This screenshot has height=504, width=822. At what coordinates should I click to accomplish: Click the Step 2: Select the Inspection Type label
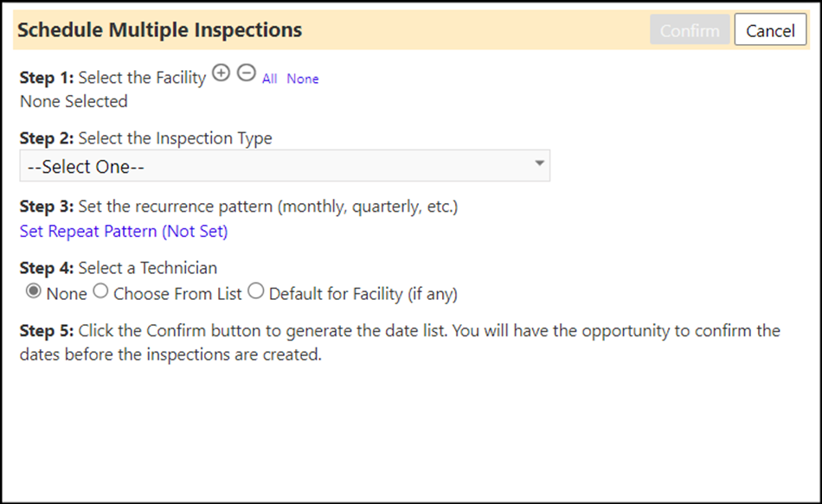pyautogui.click(x=145, y=138)
